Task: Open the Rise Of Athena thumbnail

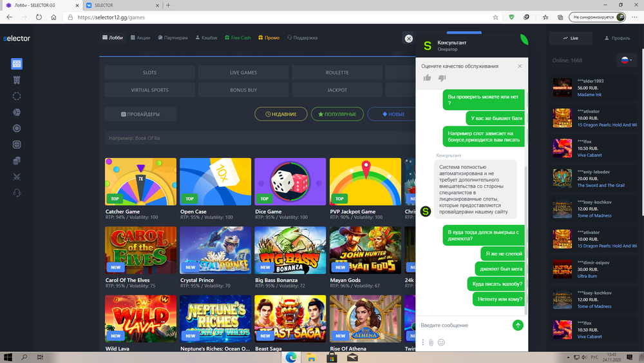Action: point(365,319)
